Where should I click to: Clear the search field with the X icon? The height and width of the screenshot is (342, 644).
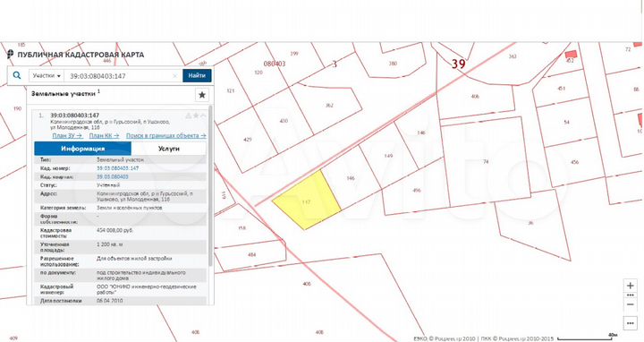point(175,76)
